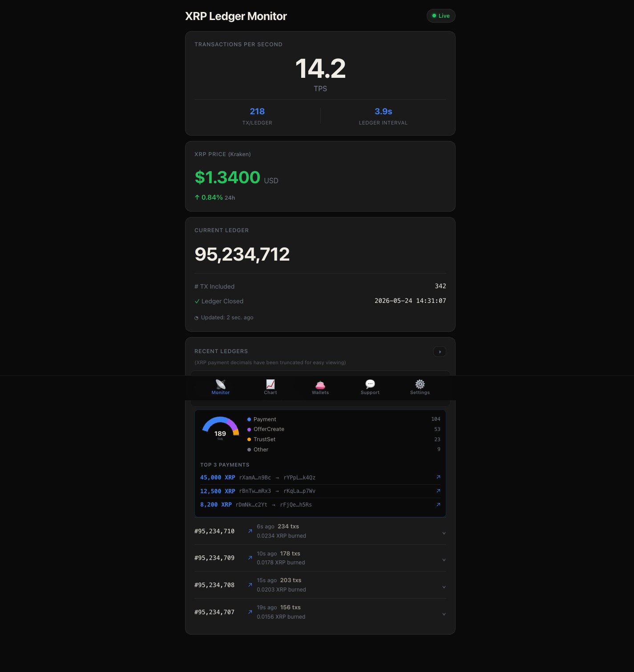Image resolution: width=634 pixels, height=672 pixels.
Task: Open the Settings tab
Action: point(420,387)
